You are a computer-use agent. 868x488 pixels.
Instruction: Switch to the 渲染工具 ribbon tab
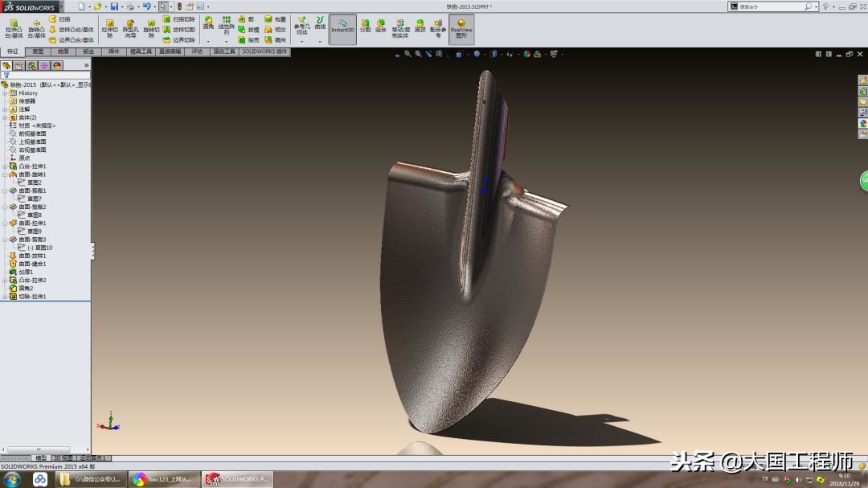coord(223,51)
